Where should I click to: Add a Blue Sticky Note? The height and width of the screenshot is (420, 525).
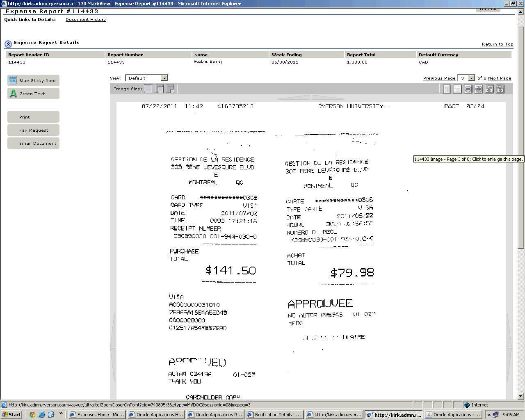(33, 80)
